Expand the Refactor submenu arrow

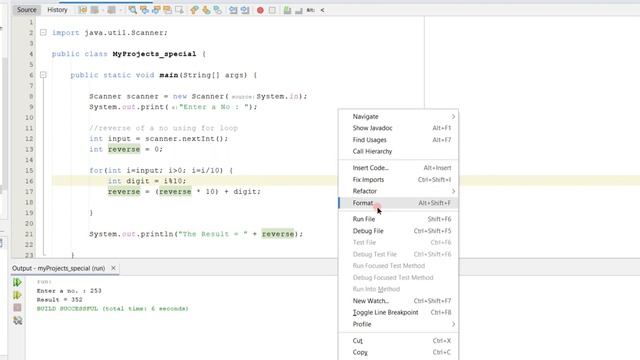click(x=453, y=191)
